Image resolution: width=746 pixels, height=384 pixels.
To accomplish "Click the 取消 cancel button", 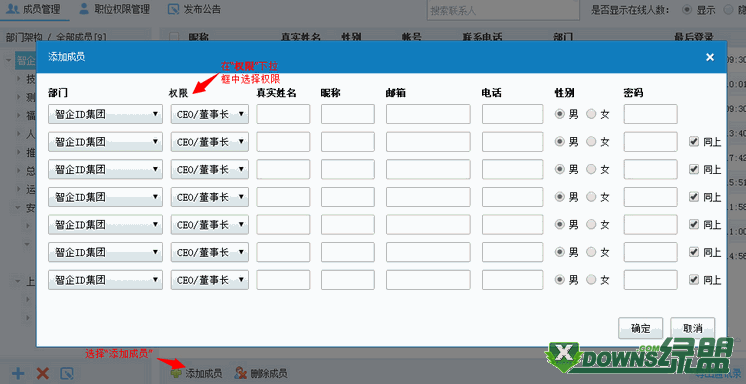I will 692,328.
